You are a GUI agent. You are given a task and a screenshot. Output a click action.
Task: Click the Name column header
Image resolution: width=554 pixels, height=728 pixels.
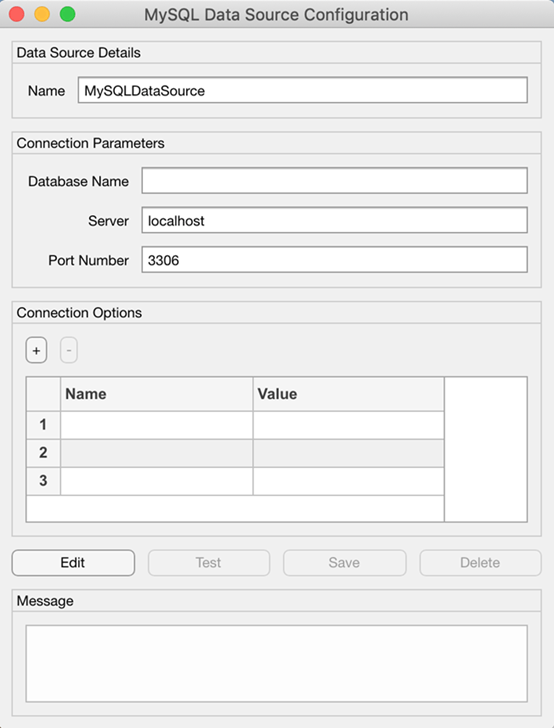[x=156, y=394]
